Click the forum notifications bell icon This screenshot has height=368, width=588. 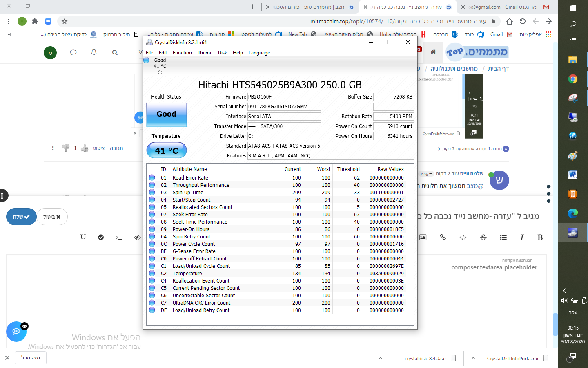[94, 52]
